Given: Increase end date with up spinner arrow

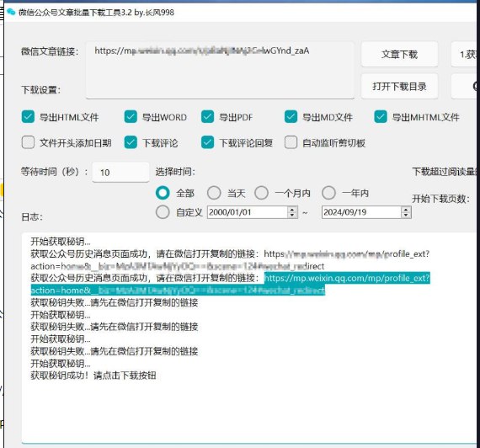Looking at the screenshot, I should (406, 209).
